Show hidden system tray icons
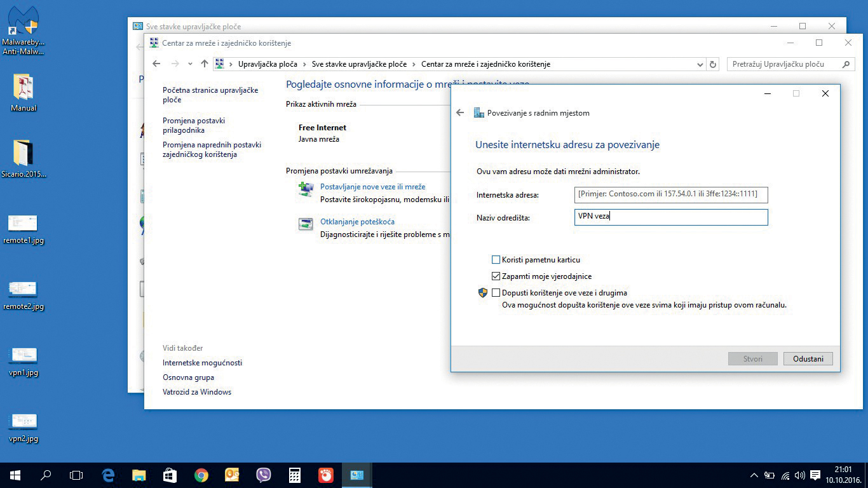This screenshot has height=488, width=868. (x=754, y=475)
